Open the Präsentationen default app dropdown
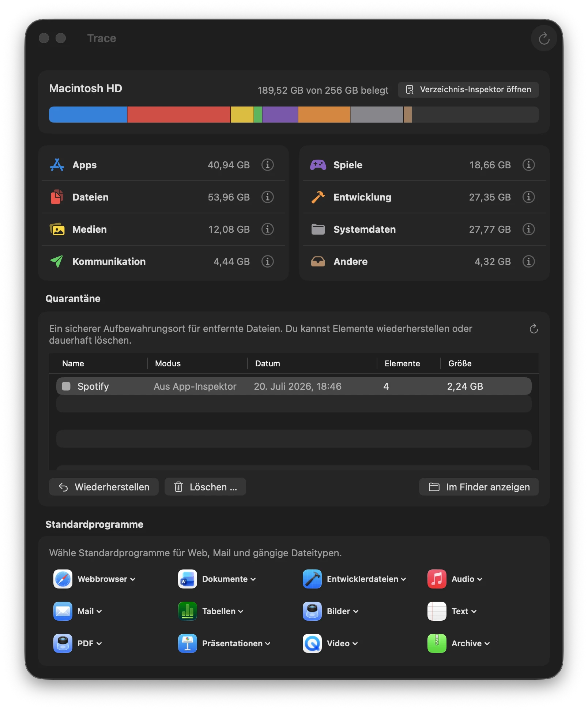588x710 pixels. pos(236,643)
